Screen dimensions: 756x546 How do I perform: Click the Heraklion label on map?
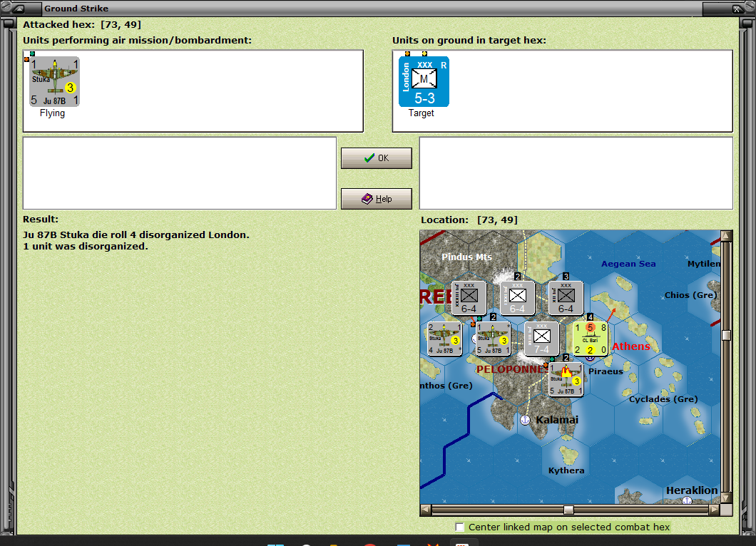pyautogui.click(x=691, y=490)
